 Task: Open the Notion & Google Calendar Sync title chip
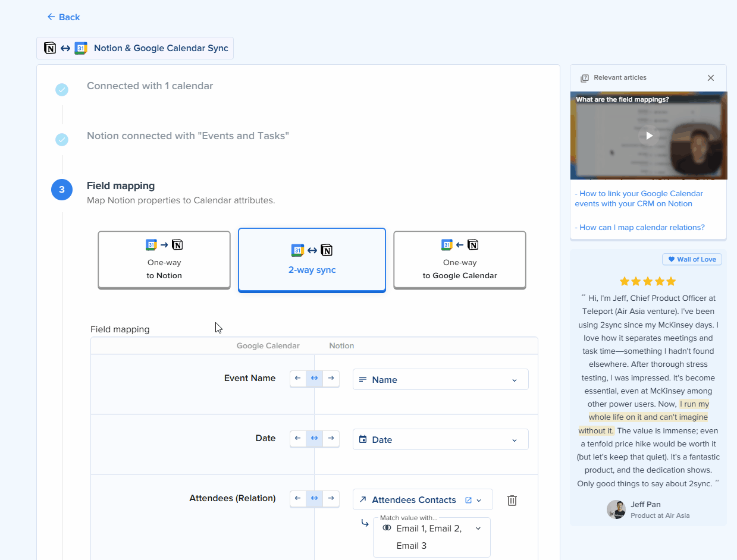(135, 48)
